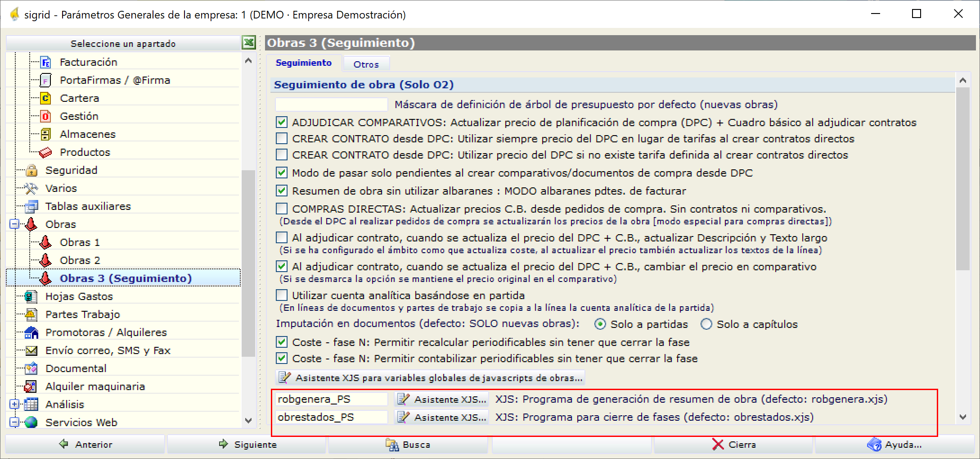Collapse the Obras tree node
The height and width of the screenshot is (459, 980).
click(x=14, y=224)
